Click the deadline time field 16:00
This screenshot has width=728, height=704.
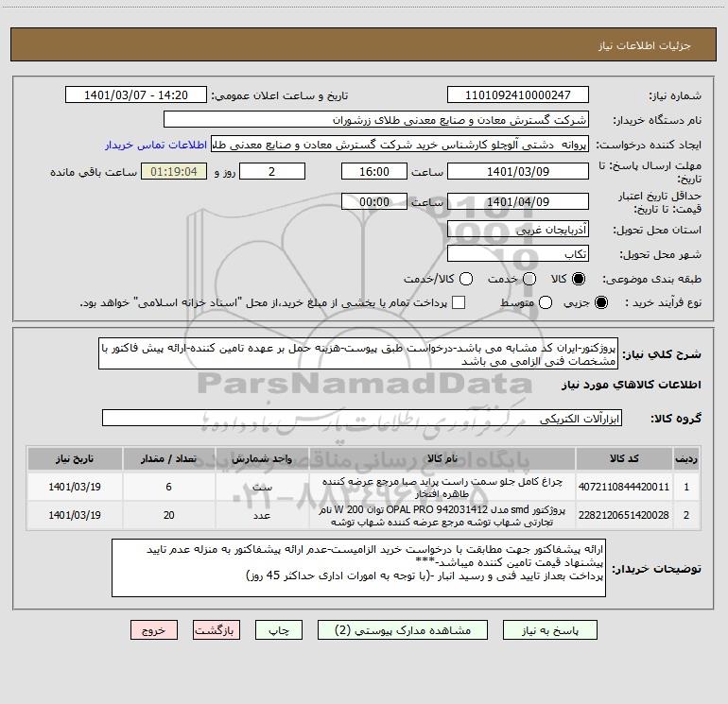[374, 172]
